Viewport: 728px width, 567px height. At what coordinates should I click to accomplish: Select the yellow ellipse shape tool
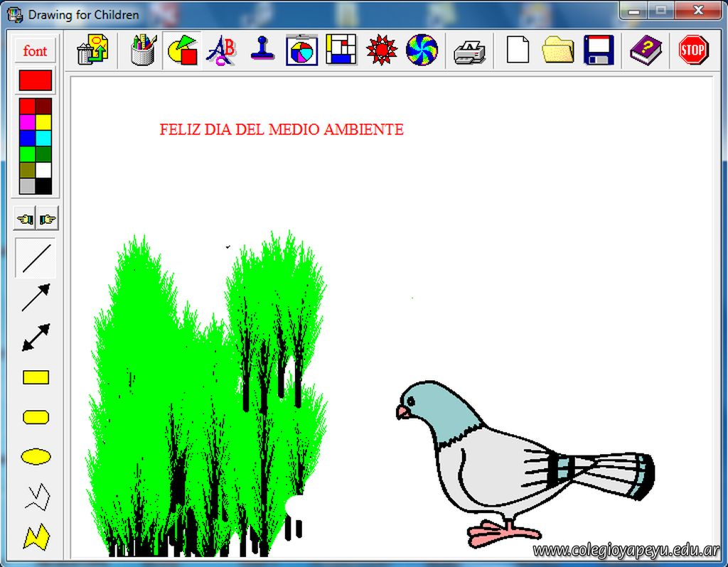click(36, 457)
